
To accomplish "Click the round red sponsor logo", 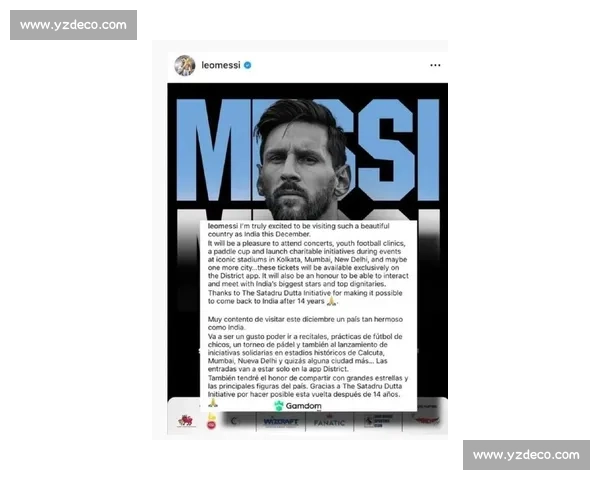I will [x=211, y=424].
